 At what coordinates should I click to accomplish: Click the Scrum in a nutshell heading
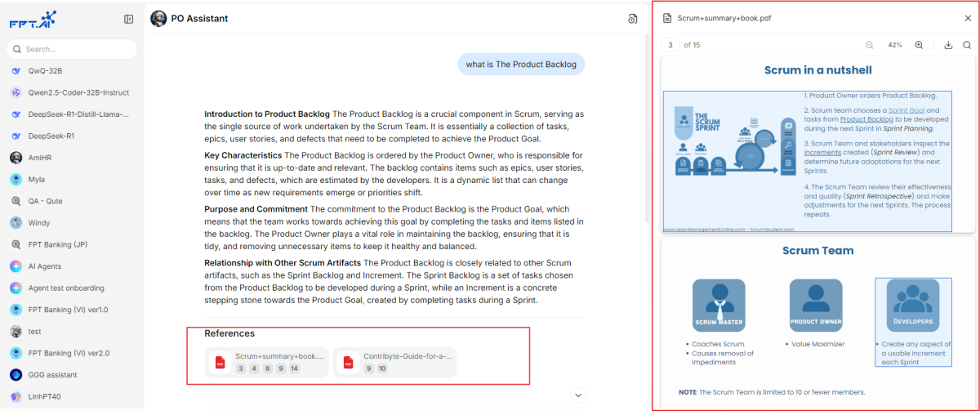[x=817, y=70]
